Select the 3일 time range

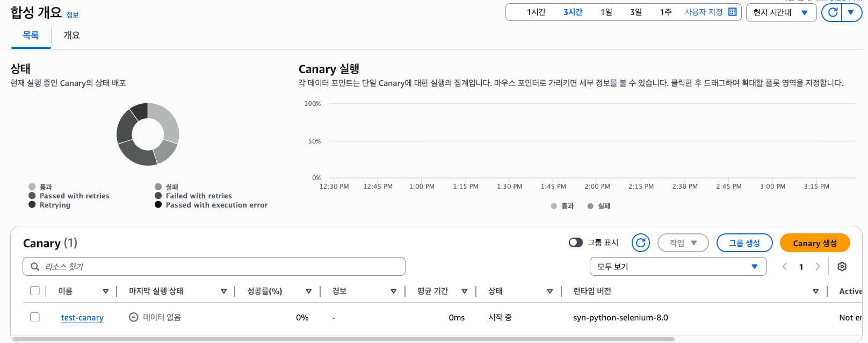636,12
